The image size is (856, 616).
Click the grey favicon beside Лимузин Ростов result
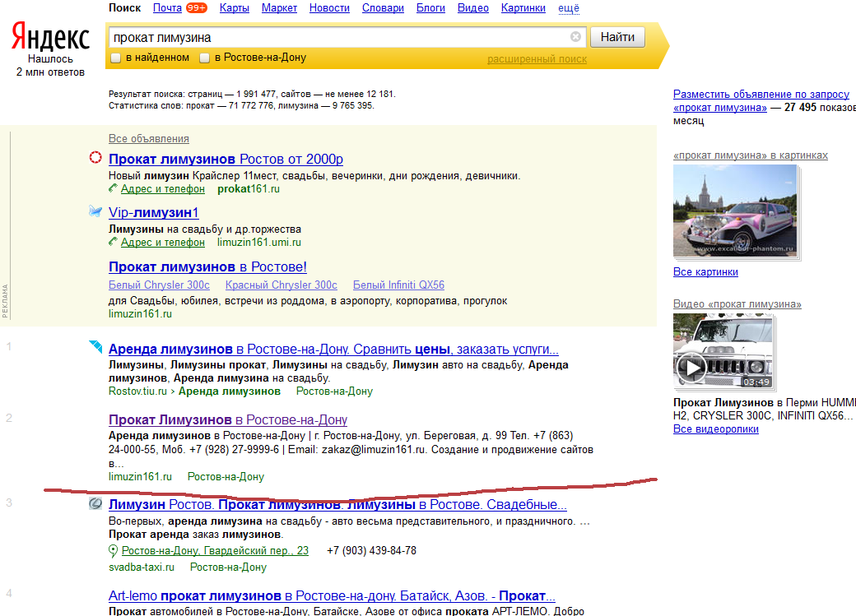[95, 503]
